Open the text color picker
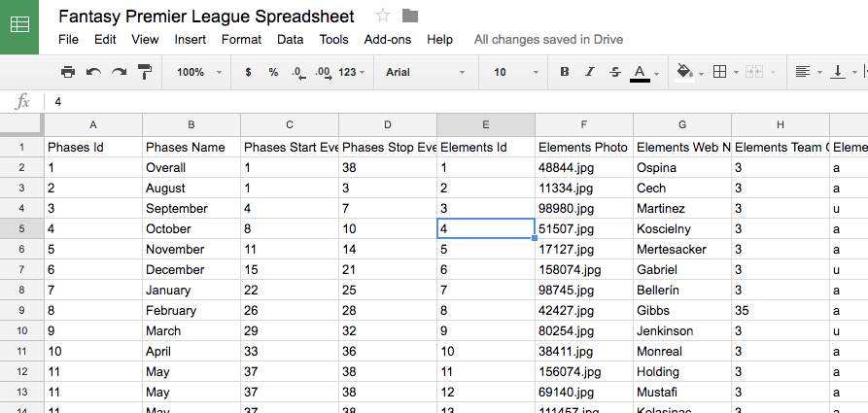Screen dimensions: 868x413 click(x=640, y=73)
